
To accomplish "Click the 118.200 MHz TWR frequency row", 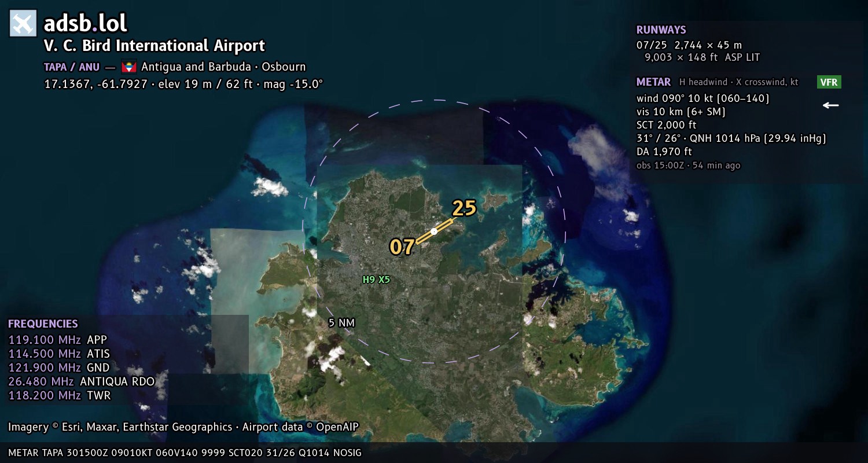I will 60,395.
